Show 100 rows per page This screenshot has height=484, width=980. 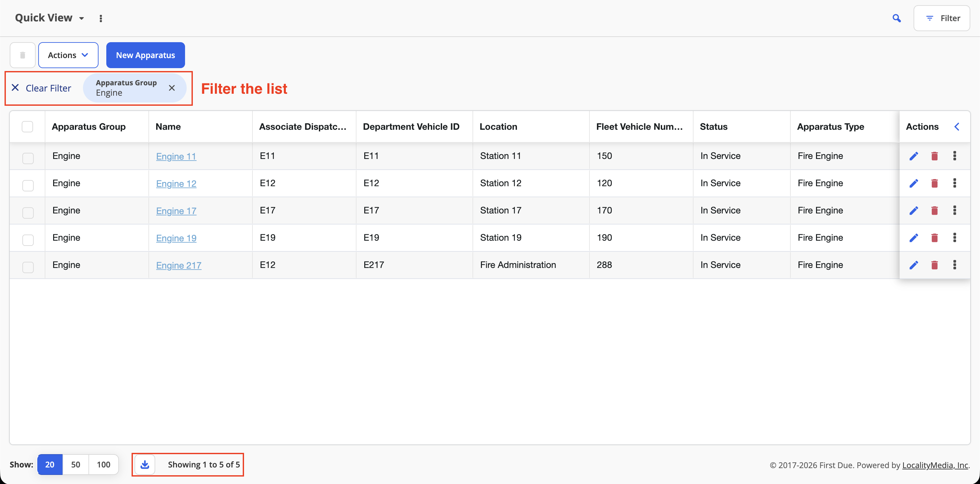click(103, 465)
